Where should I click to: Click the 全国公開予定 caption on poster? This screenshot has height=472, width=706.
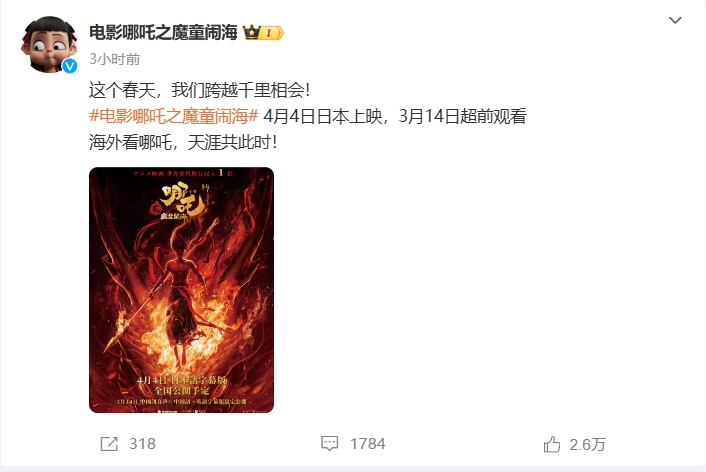[181, 390]
